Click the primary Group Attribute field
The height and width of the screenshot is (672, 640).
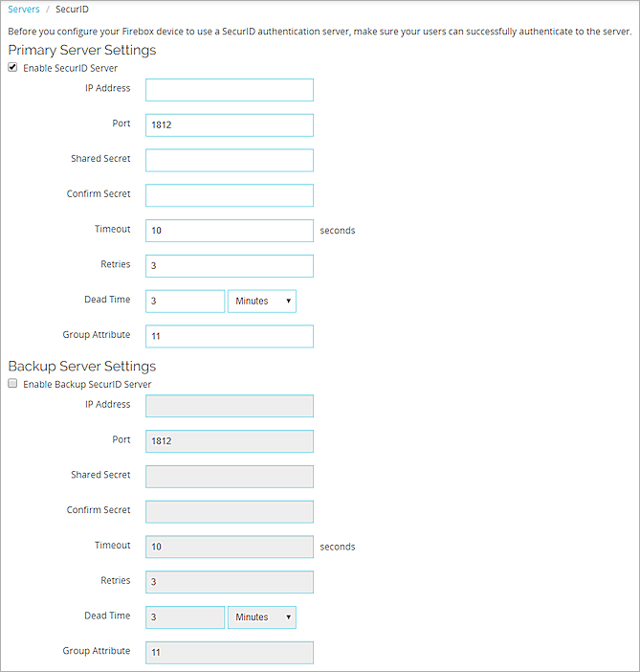click(x=230, y=336)
